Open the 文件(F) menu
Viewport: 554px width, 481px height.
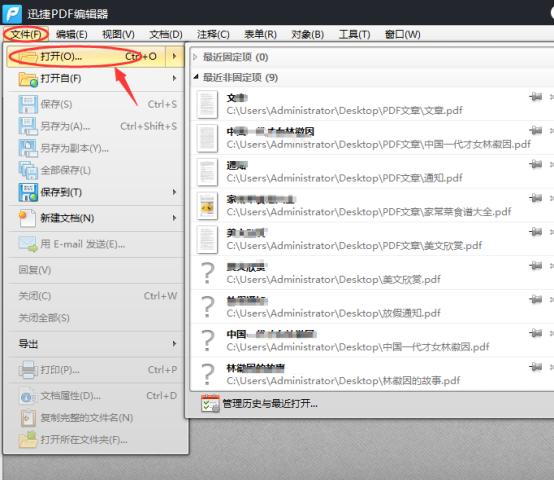26,34
